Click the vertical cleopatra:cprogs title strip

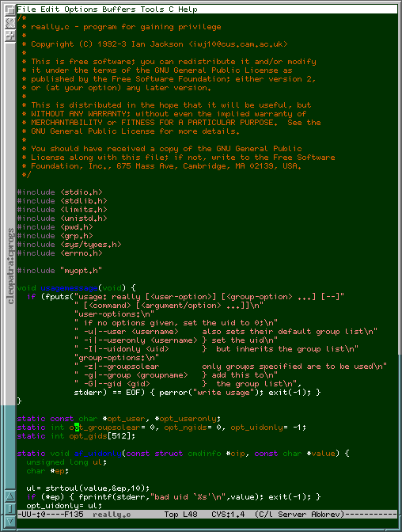(10, 266)
